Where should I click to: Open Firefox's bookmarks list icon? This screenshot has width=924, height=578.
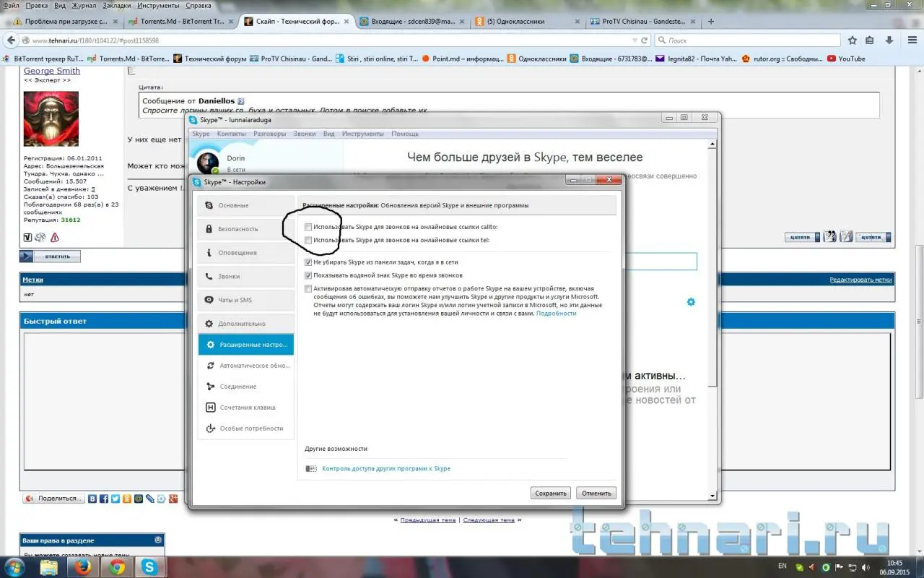pos(870,40)
